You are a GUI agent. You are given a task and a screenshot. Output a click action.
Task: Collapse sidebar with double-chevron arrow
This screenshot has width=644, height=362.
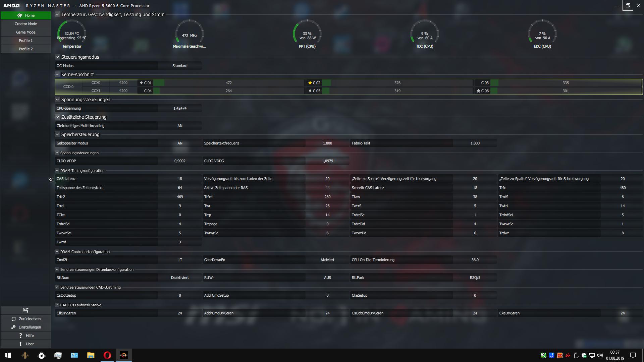pyautogui.click(x=51, y=180)
